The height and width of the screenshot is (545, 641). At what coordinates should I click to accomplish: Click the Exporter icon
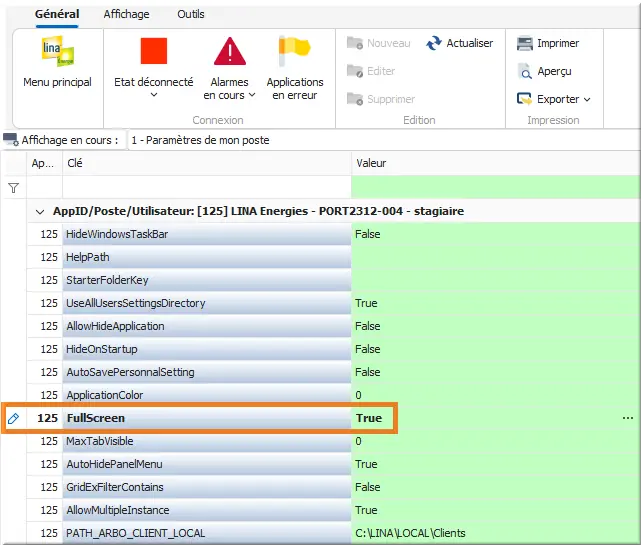pos(524,99)
